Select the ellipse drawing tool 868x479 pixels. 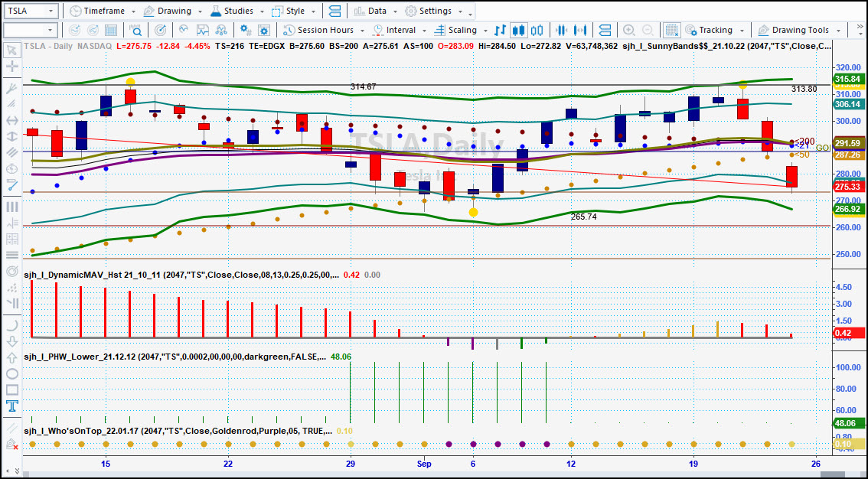coord(11,374)
